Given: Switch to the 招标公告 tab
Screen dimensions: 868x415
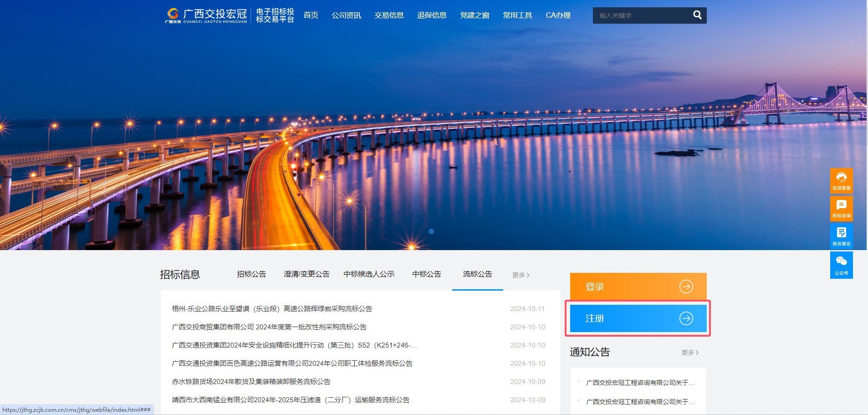Looking at the screenshot, I should point(252,274).
